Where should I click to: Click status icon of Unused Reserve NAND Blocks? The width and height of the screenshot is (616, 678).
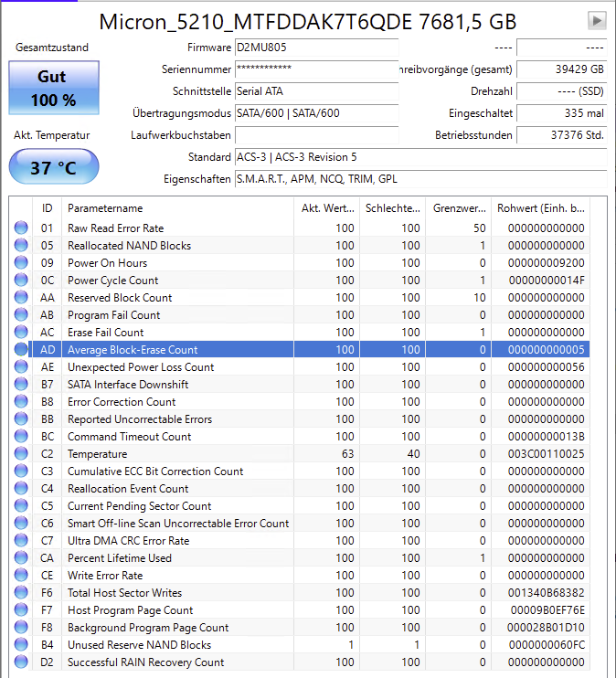tap(21, 645)
